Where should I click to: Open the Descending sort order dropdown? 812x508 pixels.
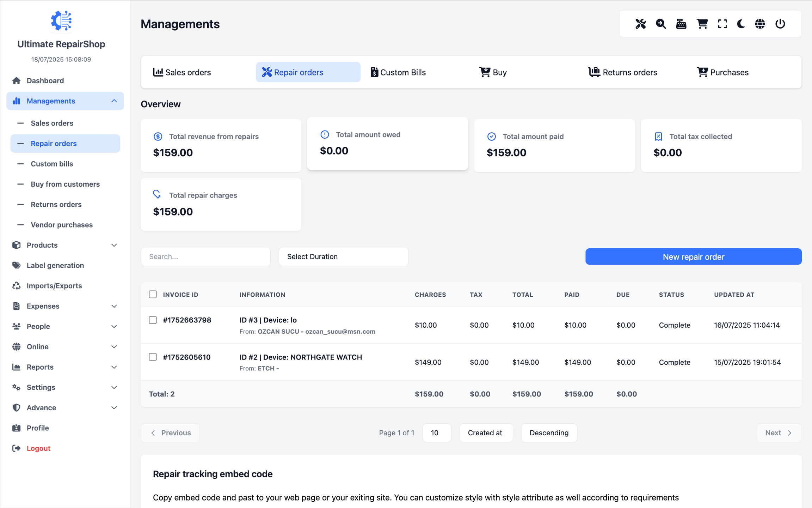[x=549, y=433]
